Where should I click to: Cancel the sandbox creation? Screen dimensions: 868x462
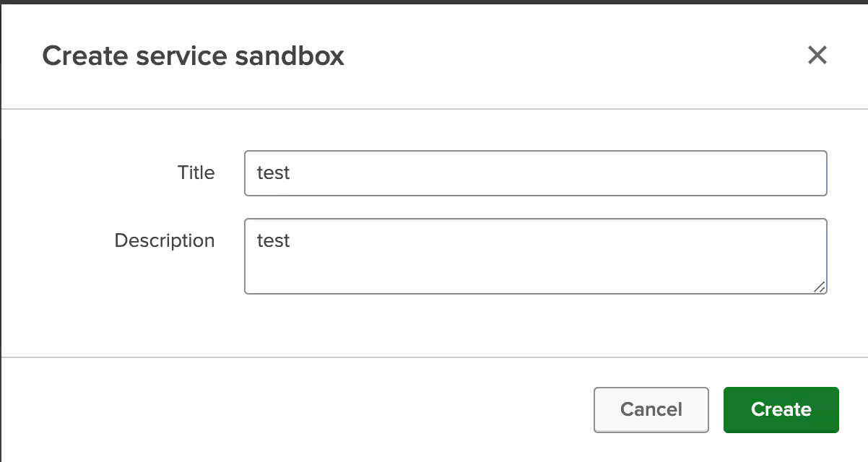(x=651, y=409)
